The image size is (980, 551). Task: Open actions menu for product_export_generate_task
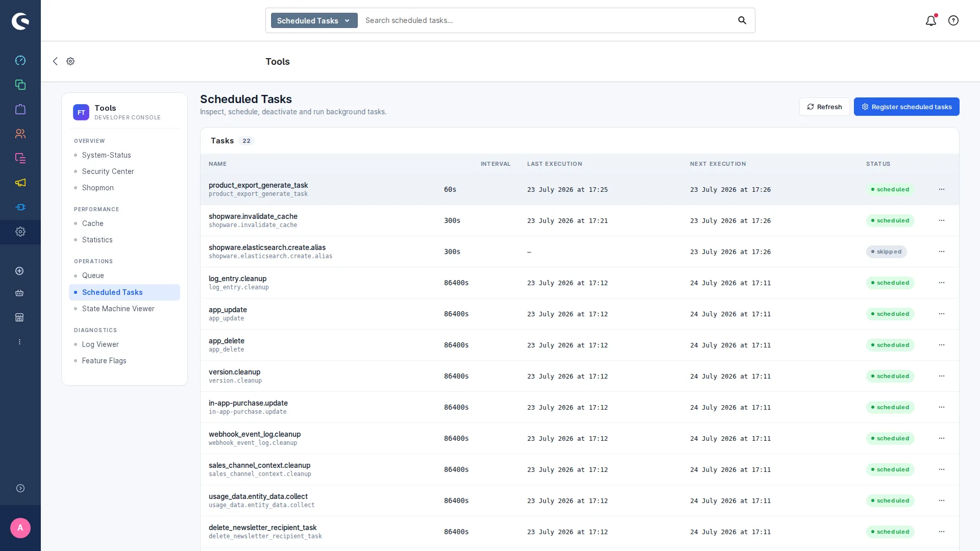pyautogui.click(x=942, y=189)
